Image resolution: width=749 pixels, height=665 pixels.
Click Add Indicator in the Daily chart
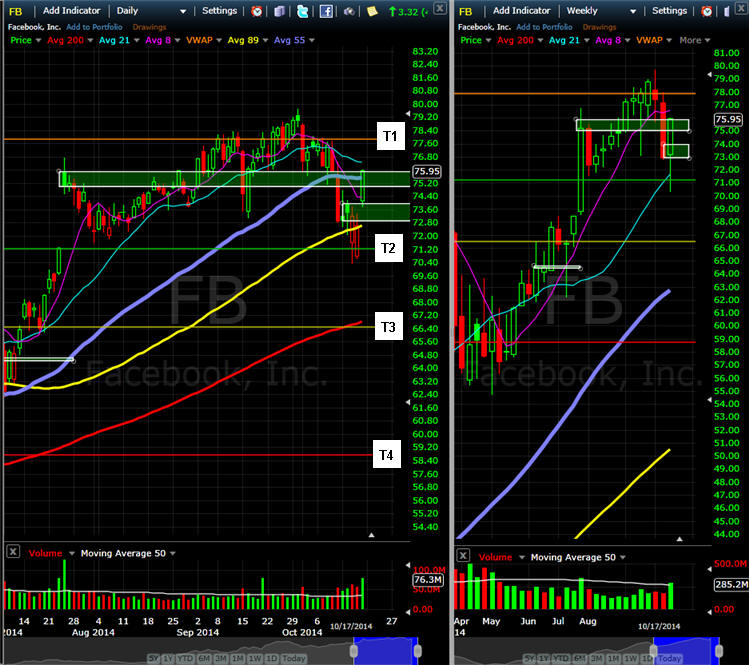(72, 11)
